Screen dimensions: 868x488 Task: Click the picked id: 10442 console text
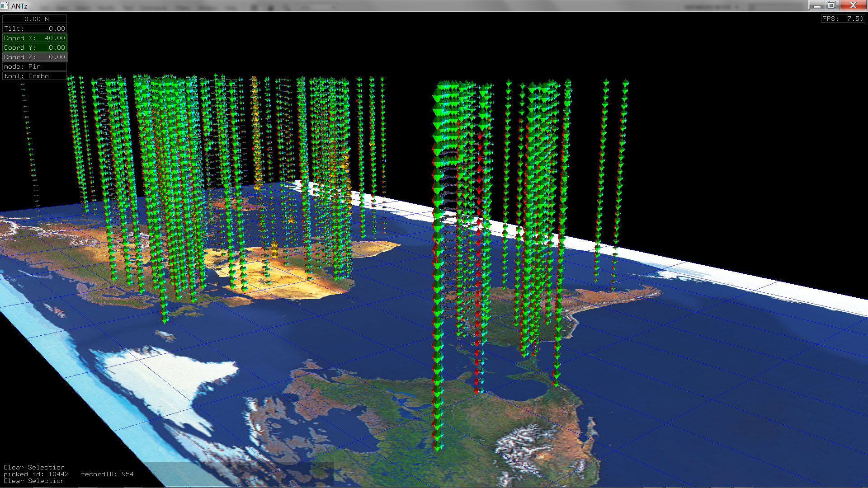(36, 474)
